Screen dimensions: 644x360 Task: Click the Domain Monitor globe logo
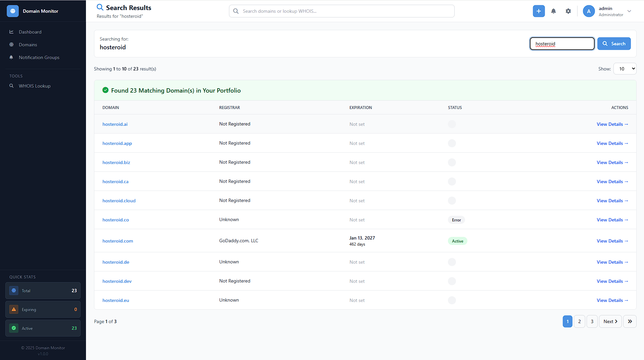click(x=13, y=11)
